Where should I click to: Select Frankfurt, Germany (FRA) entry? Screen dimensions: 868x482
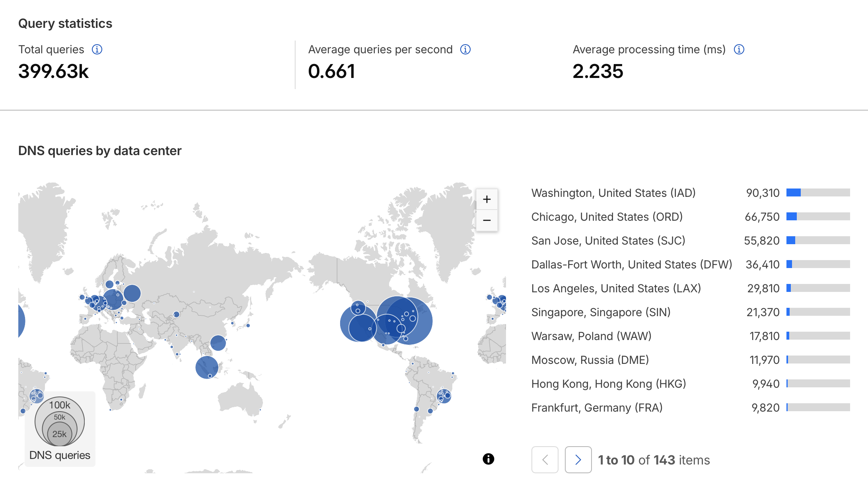point(597,408)
